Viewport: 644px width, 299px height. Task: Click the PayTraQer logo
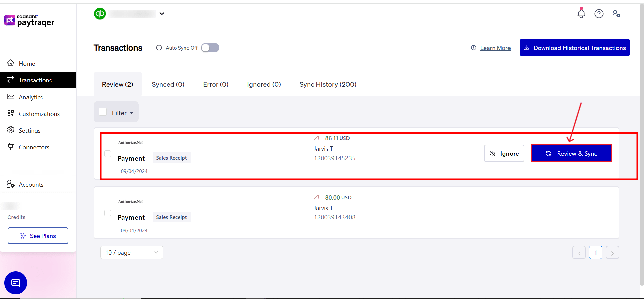pyautogui.click(x=29, y=21)
